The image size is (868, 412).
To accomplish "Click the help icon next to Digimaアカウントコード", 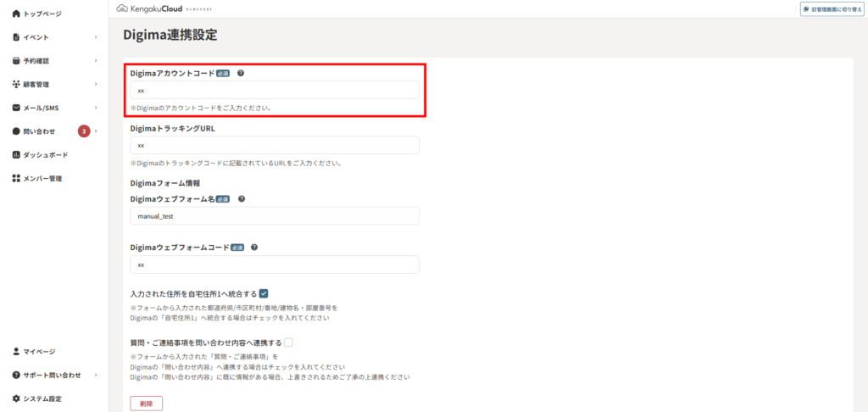I will [240, 73].
